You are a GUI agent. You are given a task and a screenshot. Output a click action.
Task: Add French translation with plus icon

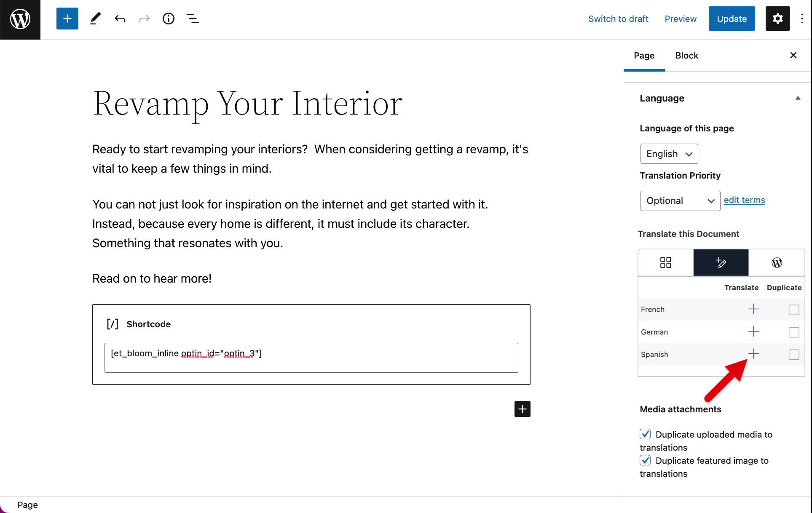coord(753,309)
